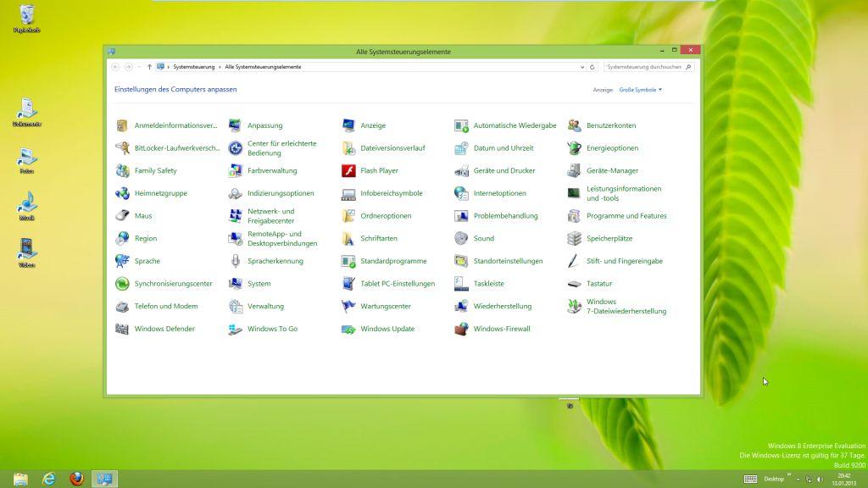The image size is (868, 488).
Task: Click the taskbar touch keyboard icon
Action: 751,480
